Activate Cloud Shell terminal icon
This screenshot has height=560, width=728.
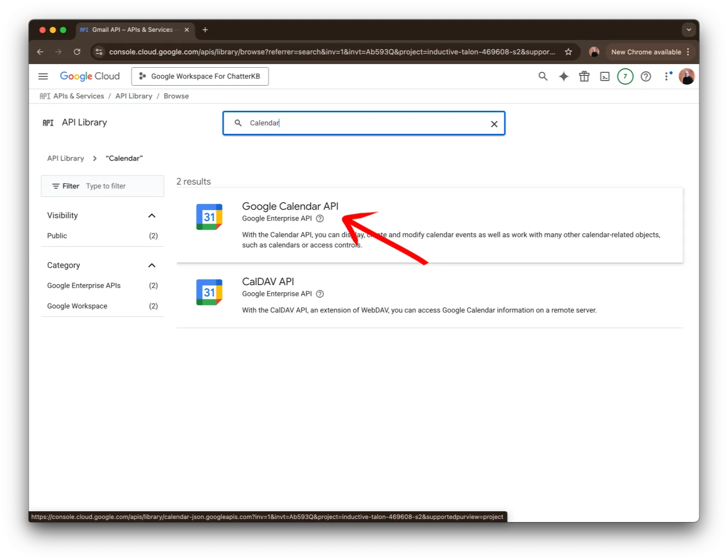click(605, 76)
